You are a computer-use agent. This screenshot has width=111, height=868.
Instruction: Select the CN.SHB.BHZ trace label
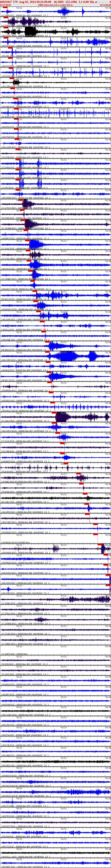25,157
